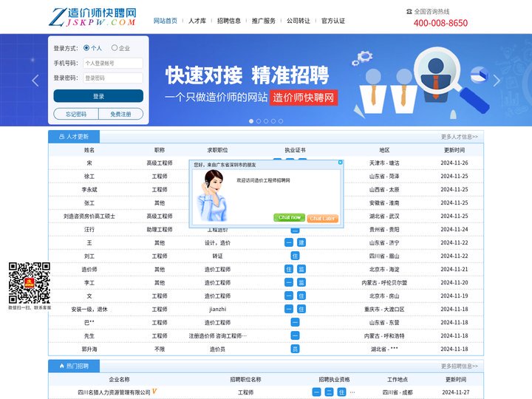Open talent entry 刘造咨资房价高工硕士

pos(89,216)
